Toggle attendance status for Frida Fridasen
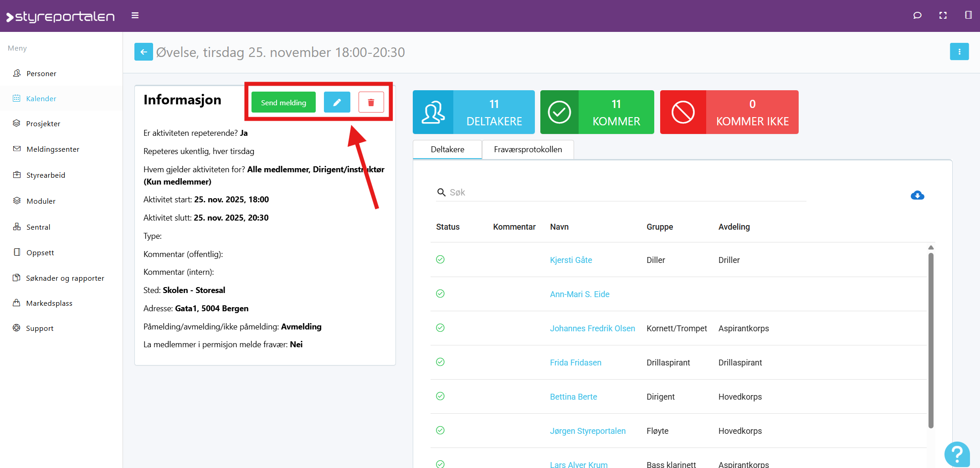The height and width of the screenshot is (468, 980). pos(440,362)
